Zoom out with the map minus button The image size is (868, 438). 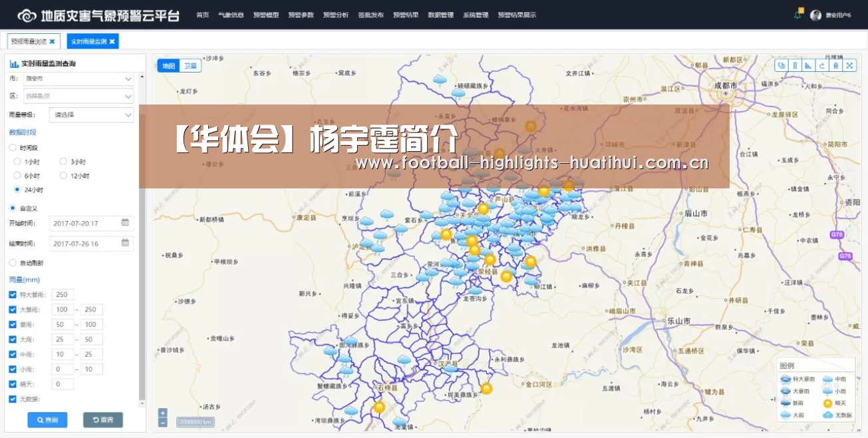163,422
